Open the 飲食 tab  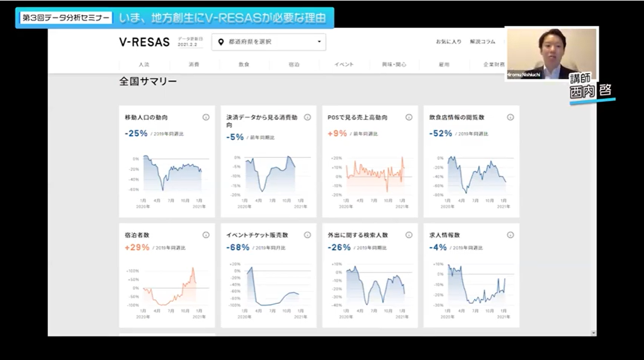click(244, 65)
